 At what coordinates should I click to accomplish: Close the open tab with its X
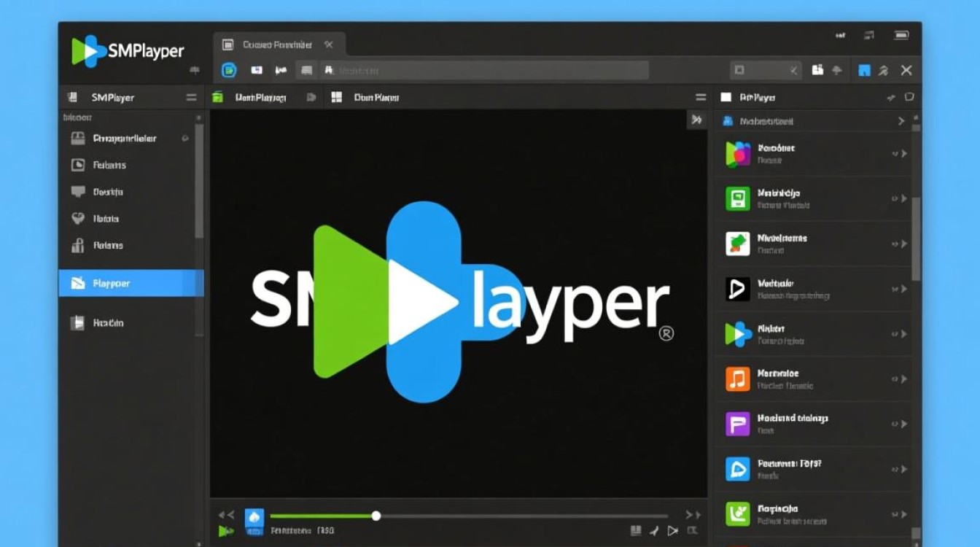(329, 44)
